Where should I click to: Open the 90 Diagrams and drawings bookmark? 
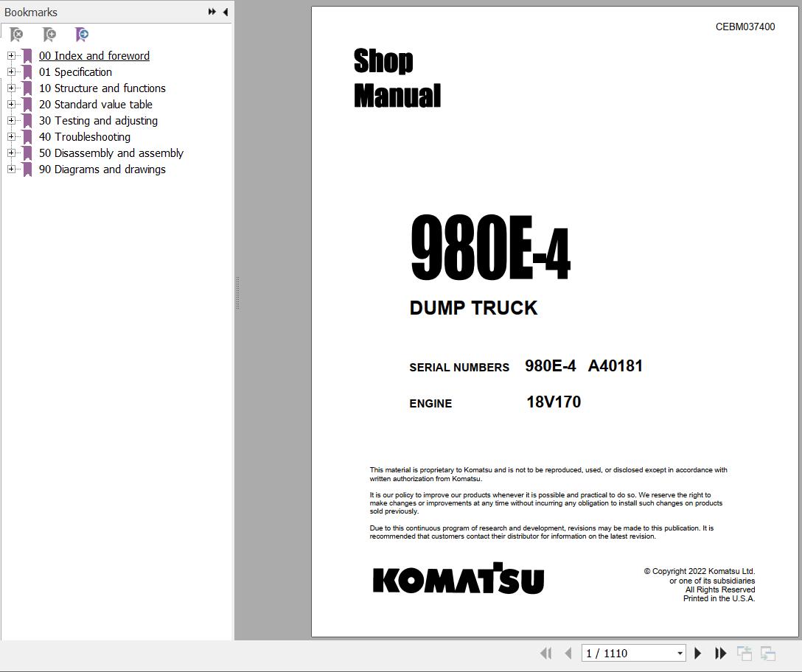pos(102,169)
